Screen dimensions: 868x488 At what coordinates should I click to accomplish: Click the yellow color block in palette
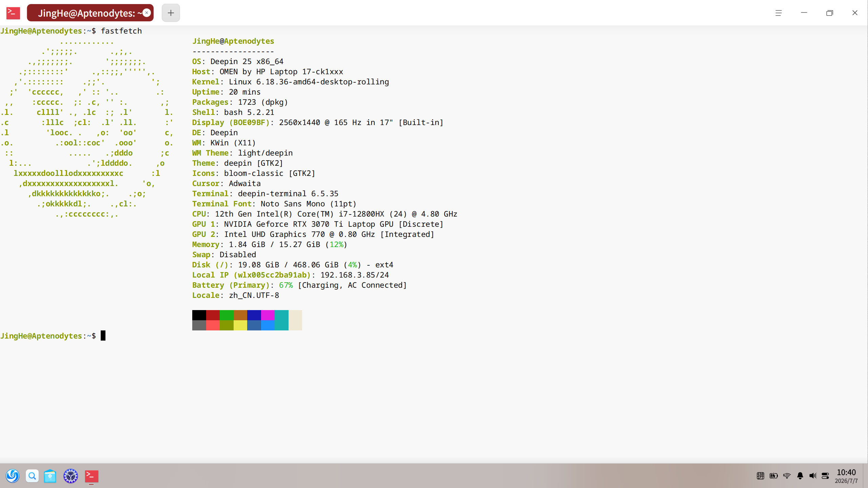pos(240,325)
